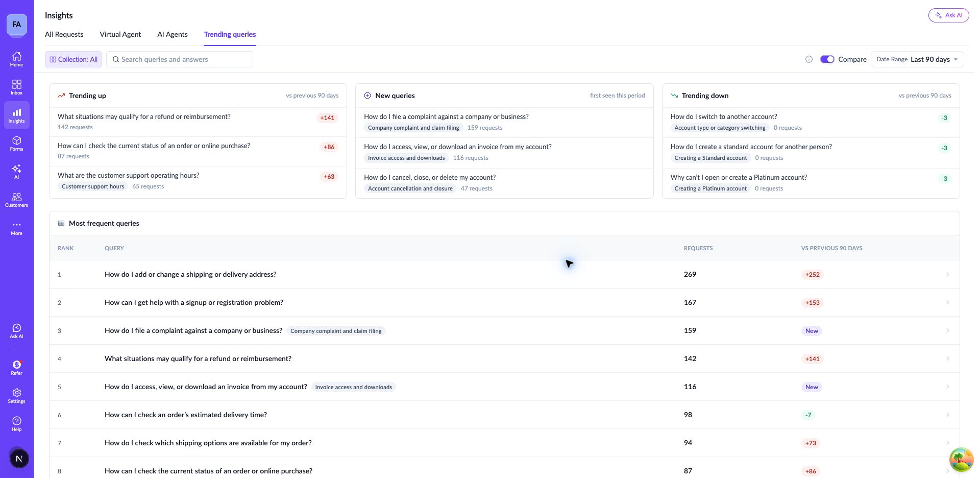Screen dimensions: 980x478
Task: Toggle the Compare switch off
Action: point(827,59)
